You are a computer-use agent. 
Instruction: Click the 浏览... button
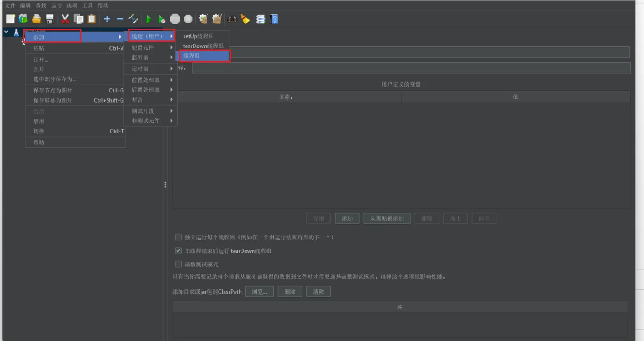click(x=259, y=292)
